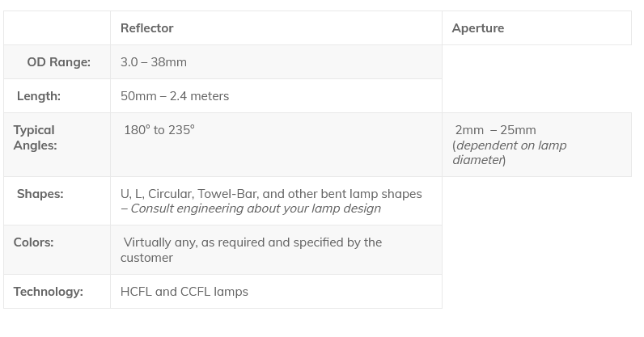
Task: Select the Typical Angles row label
Action: [x=35, y=137]
